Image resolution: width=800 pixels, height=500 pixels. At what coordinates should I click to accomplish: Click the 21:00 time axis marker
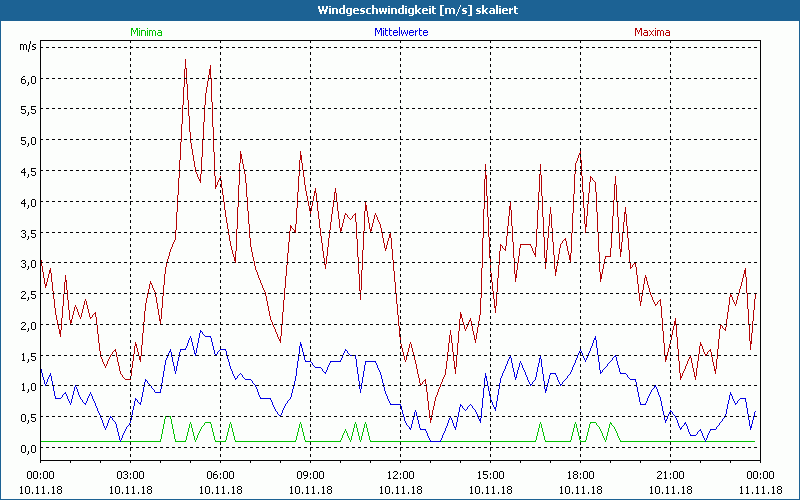pos(671,474)
